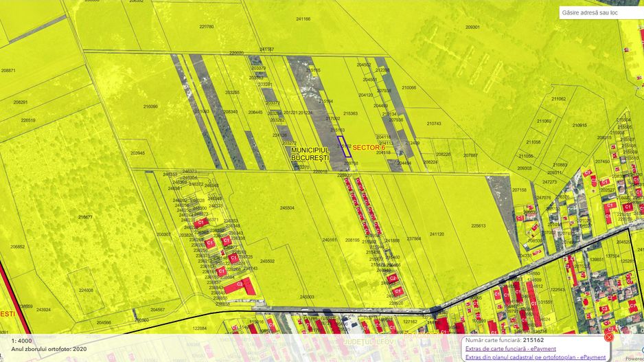
Task: Select parcel labeled 245502
Action: [267, 261]
